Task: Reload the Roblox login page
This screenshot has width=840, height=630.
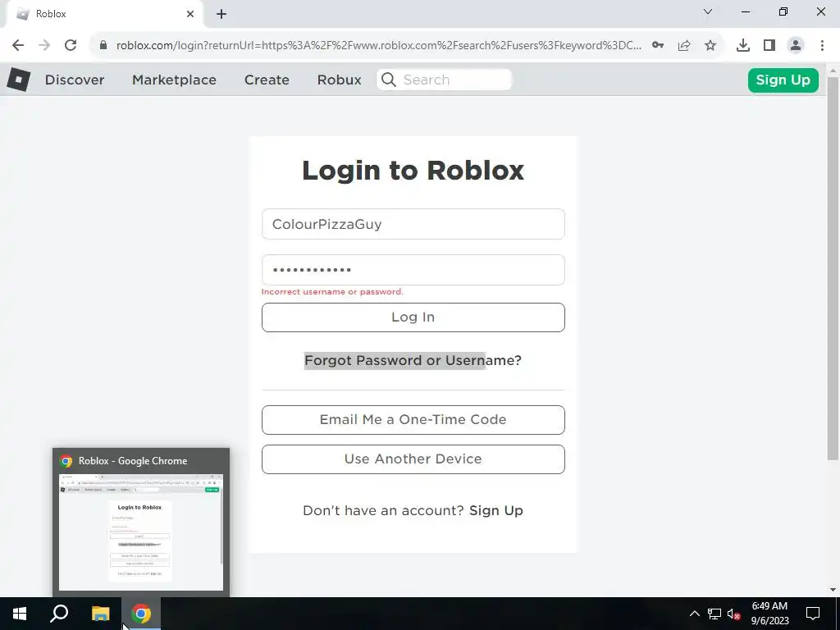Action: point(71,46)
